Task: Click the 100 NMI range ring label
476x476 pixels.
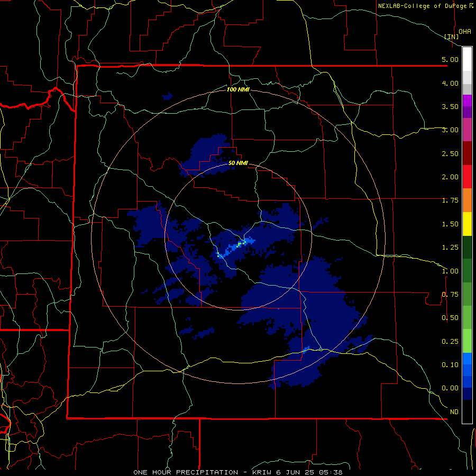Action: (238, 89)
